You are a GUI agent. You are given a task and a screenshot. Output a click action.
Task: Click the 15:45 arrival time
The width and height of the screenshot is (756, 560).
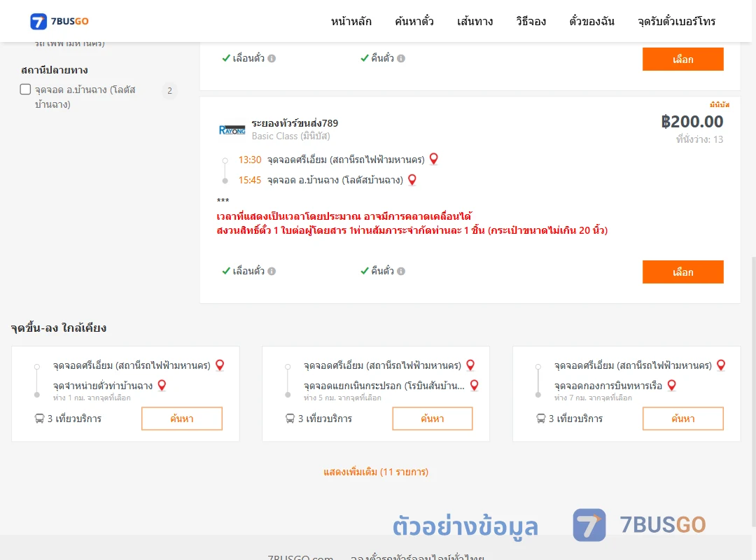250,180
